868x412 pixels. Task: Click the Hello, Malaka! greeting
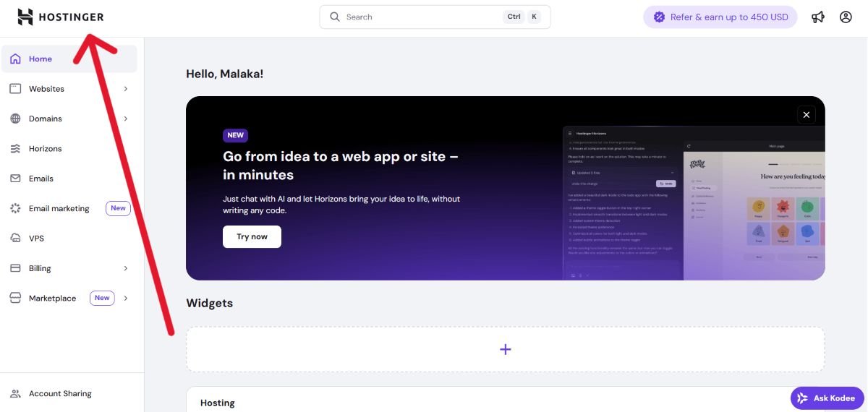pos(225,74)
